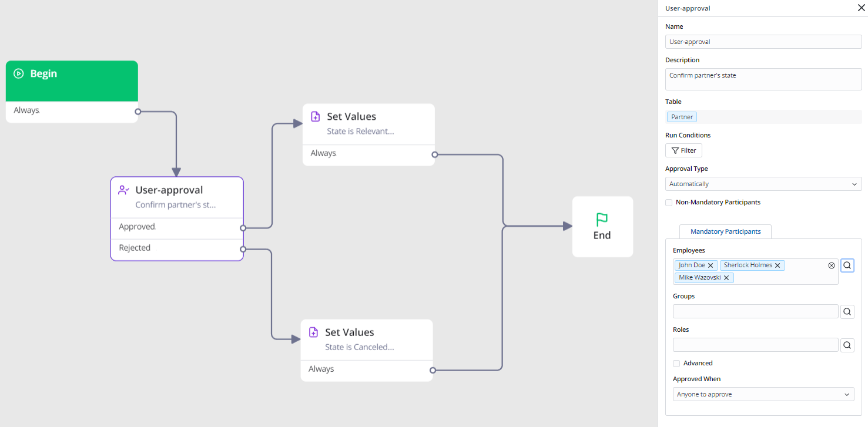Click the Run Conditions Filter button
This screenshot has width=868, height=427.
pos(683,150)
